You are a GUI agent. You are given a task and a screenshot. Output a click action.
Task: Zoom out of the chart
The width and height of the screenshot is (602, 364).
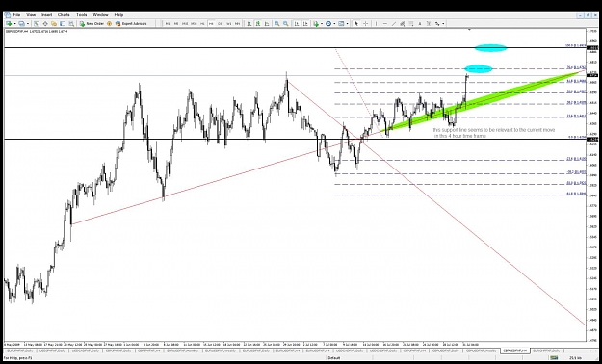pos(286,24)
